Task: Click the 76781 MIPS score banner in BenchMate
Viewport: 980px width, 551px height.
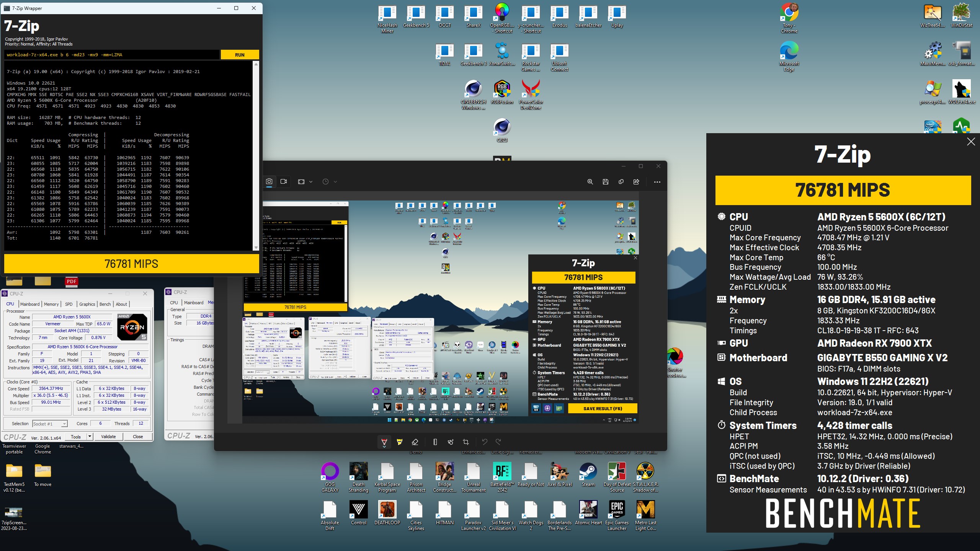Action: point(843,190)
